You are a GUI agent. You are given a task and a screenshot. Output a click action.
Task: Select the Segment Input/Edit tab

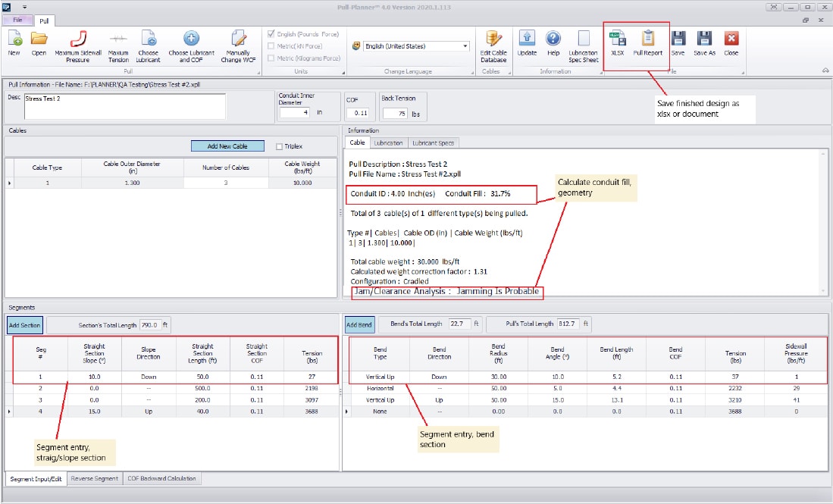pos(36,478)
